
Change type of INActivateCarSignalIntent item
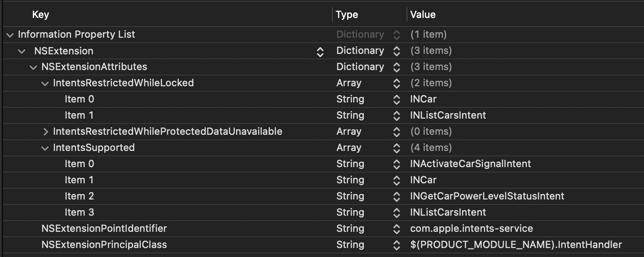click(x=396, y=164)
